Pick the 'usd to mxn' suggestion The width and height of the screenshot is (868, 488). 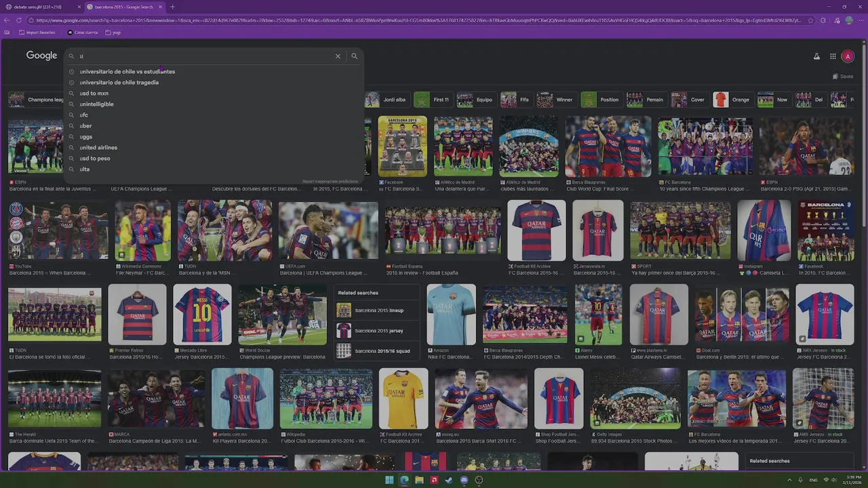tap(94, 93)
